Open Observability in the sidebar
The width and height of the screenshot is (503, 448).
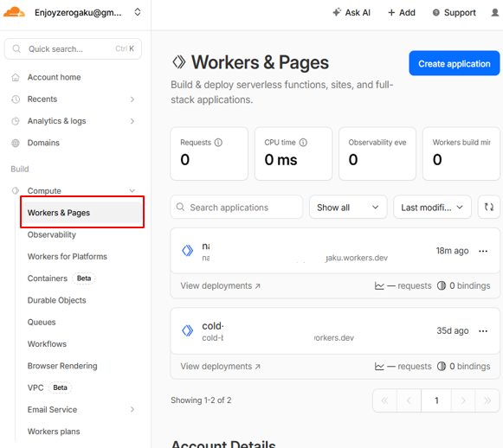pyautogui.click(x=52, y=234)
